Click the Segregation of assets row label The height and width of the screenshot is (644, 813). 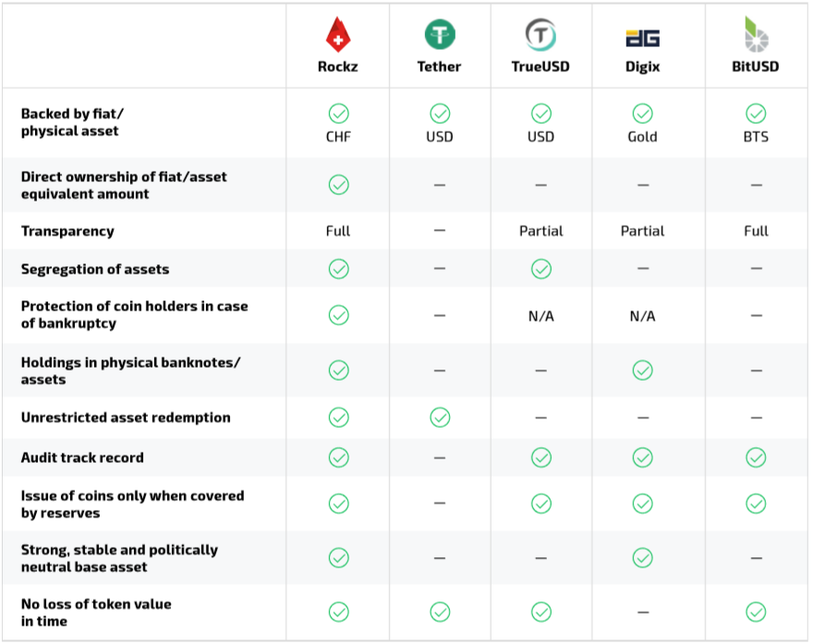[x=95, y=269]
